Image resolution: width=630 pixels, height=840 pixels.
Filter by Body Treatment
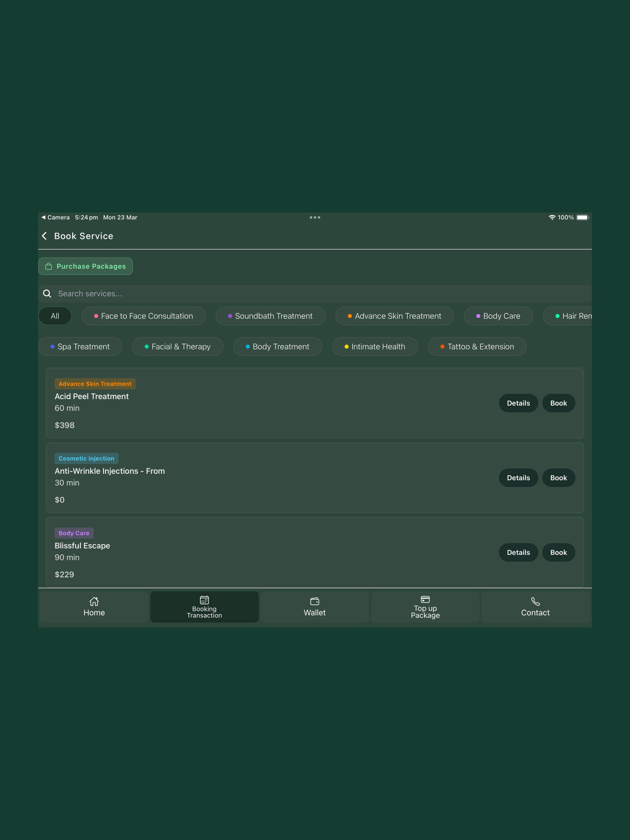278,347
